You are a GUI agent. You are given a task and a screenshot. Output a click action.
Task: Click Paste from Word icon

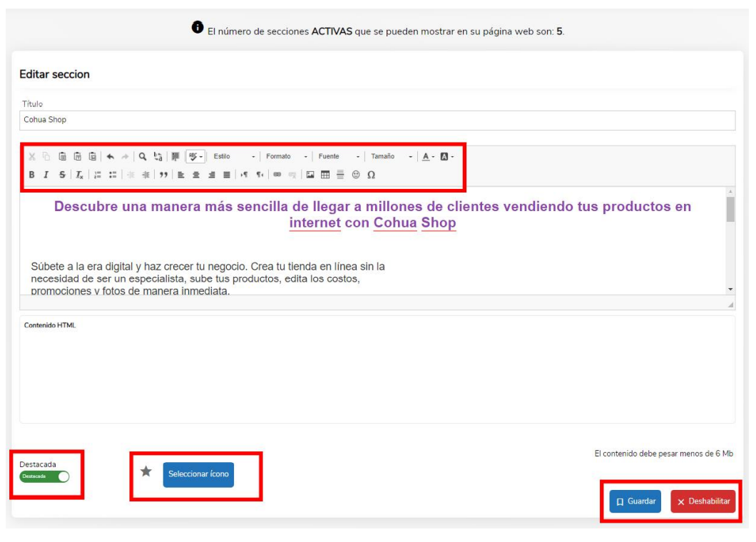(x=92, y=156)
